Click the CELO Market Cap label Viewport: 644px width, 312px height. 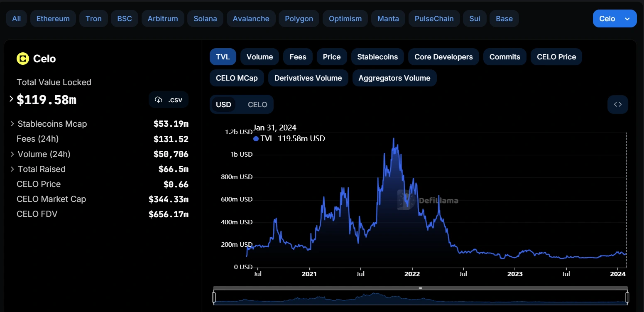point(51,199)
